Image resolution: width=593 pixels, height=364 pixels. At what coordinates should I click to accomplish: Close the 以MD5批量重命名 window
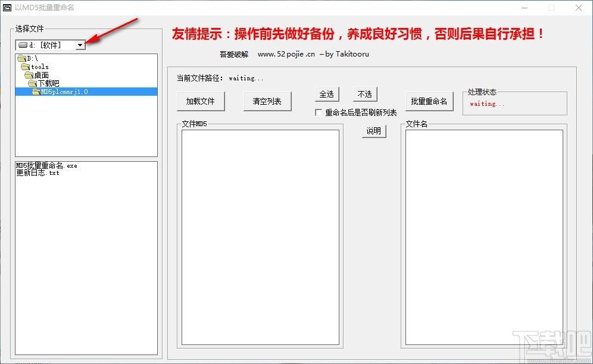click(x=579, y=8)
